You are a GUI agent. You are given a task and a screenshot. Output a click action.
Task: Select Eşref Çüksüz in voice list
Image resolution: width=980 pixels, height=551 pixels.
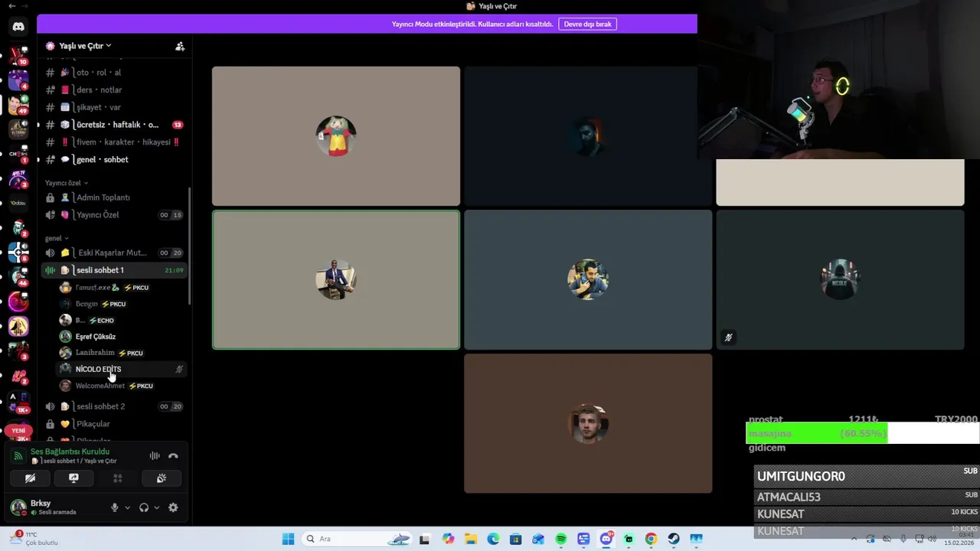pos(121,337)
